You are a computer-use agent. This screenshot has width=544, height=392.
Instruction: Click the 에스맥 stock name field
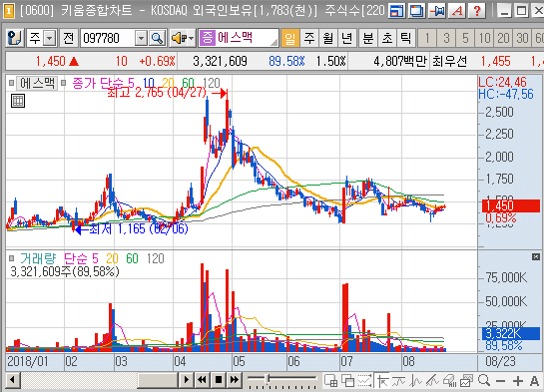[x=239, y=38]
